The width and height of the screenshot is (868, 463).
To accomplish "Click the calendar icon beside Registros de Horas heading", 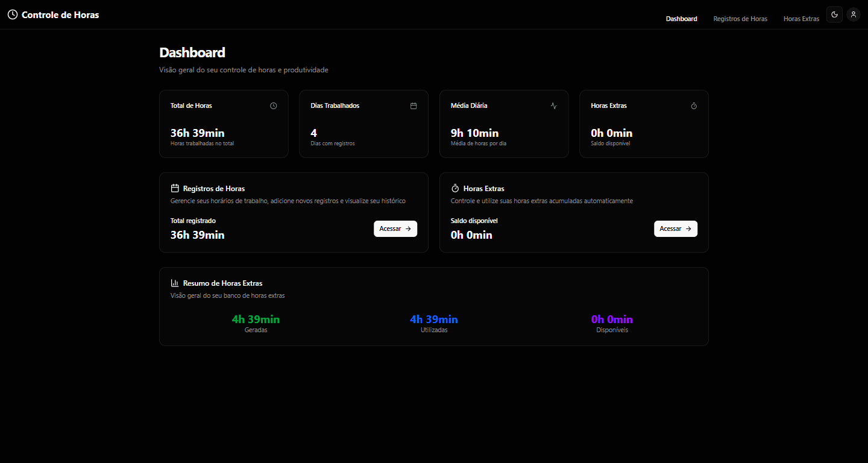I will click(175, 188).
